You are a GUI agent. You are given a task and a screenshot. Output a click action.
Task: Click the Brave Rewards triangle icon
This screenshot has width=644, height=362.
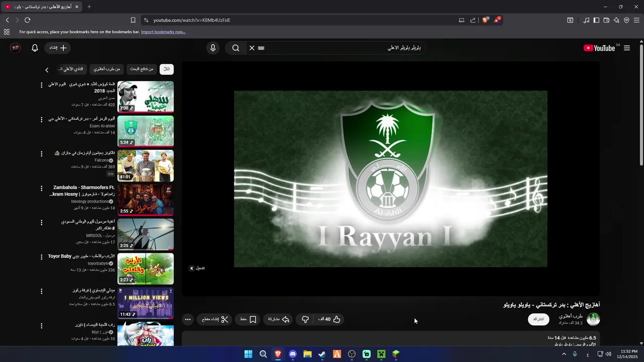coord(497,20)
